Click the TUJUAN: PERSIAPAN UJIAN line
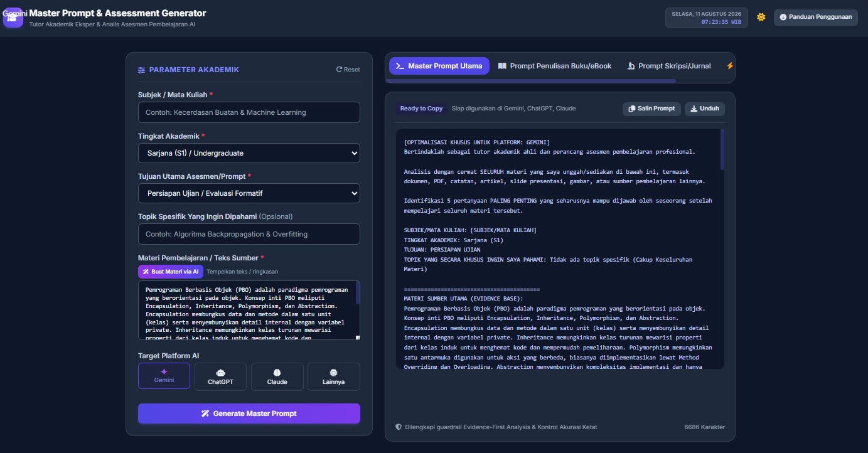 pos(442,250)
